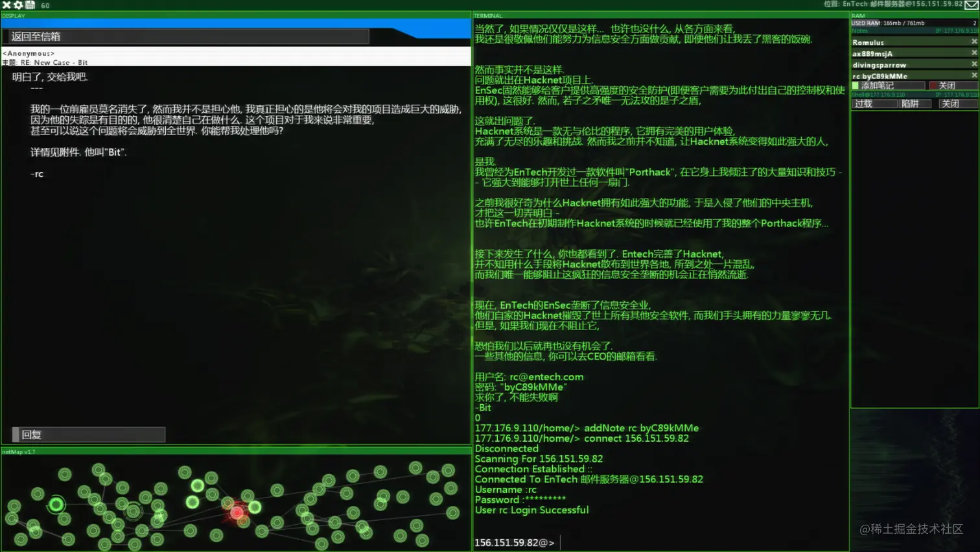Delete the divingsparrow note with its X
The height and width of the screenshot is (552, 980).
(x=974, y=64)
